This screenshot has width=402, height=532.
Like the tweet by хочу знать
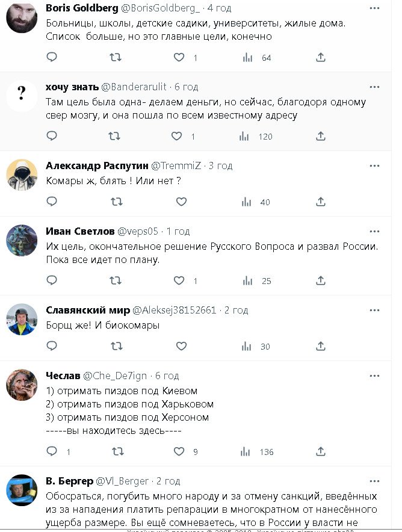[177, 137]
